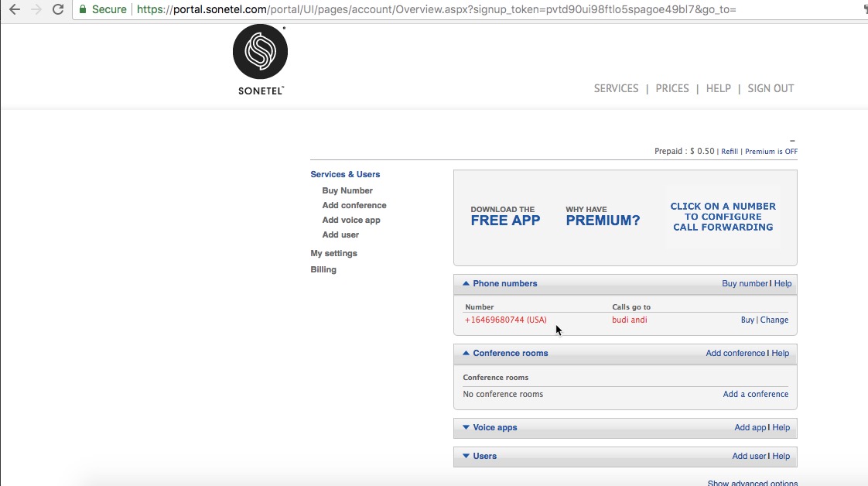Expand the Users section
This screenshot has width=868, height=486.
coord(466,456)
